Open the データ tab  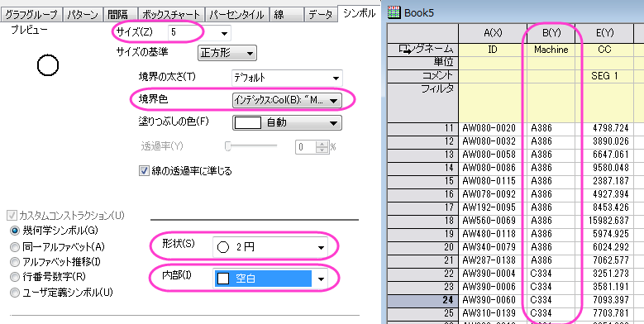(x=321, y=15)
